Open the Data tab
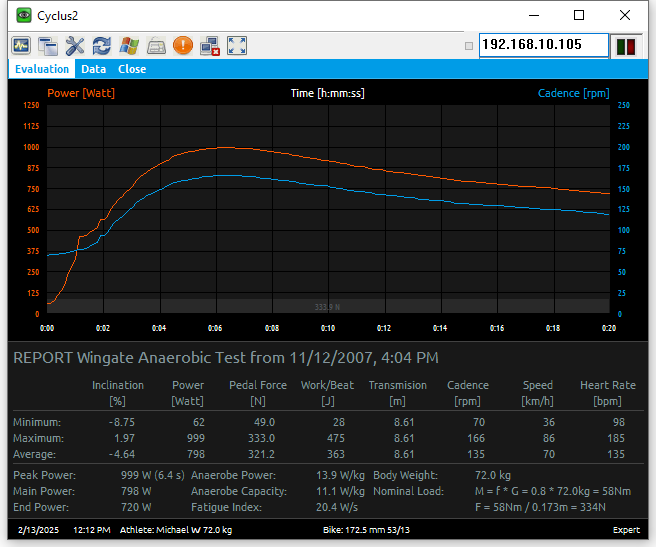This screenshot has height=547, width=656. coord(94,69)
